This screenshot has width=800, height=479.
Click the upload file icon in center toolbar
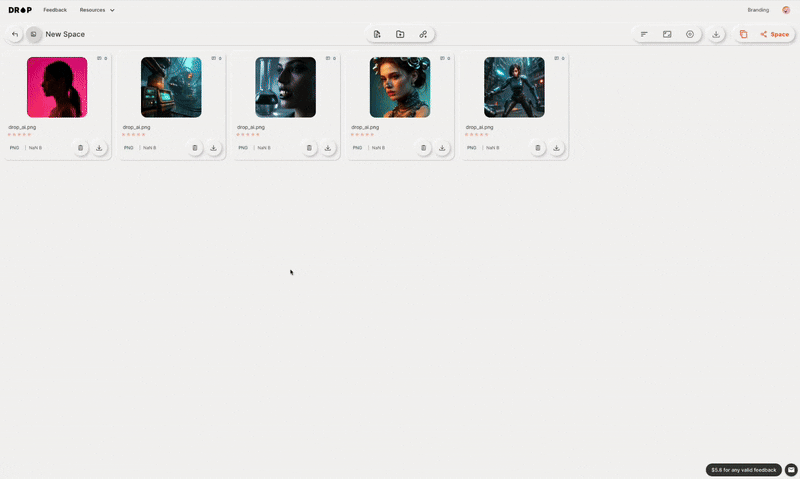(x=377, y=34)
